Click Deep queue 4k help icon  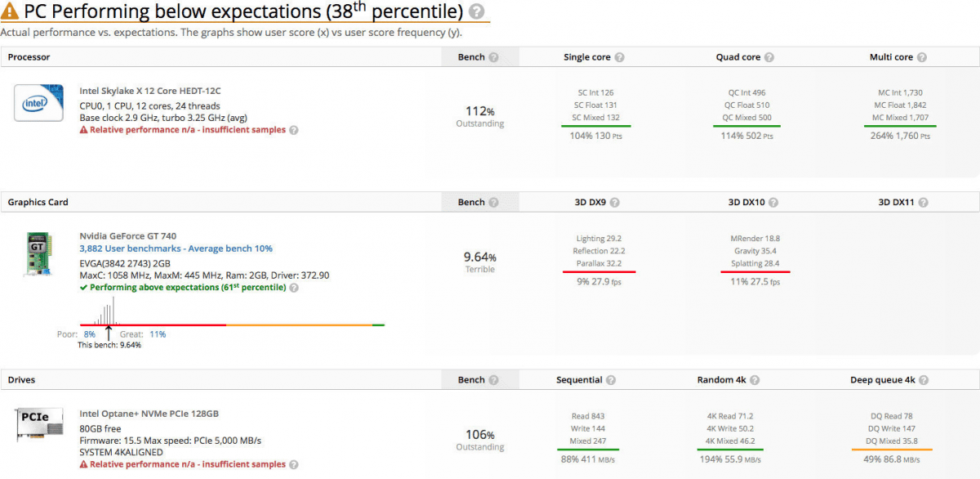(x=922, y=380)
